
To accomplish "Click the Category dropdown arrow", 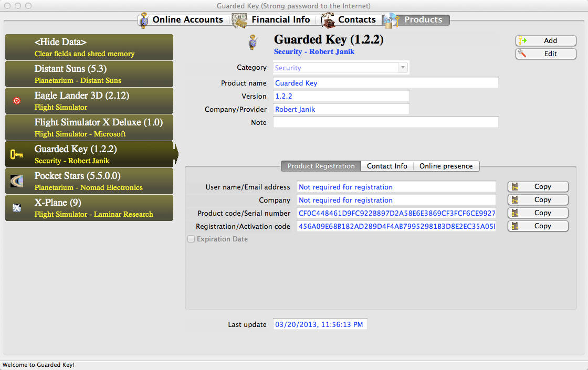I will click(x=403, y=68).
